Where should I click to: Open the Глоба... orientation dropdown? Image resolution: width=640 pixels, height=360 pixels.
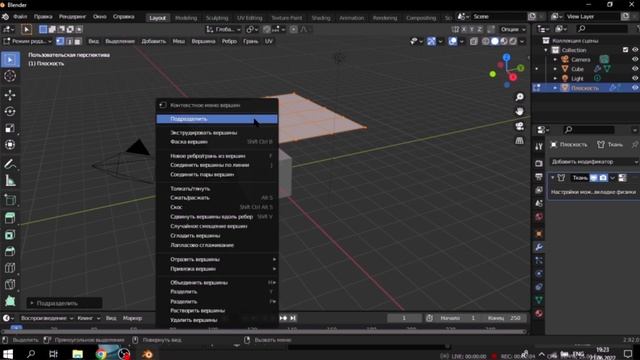point(223,29)
